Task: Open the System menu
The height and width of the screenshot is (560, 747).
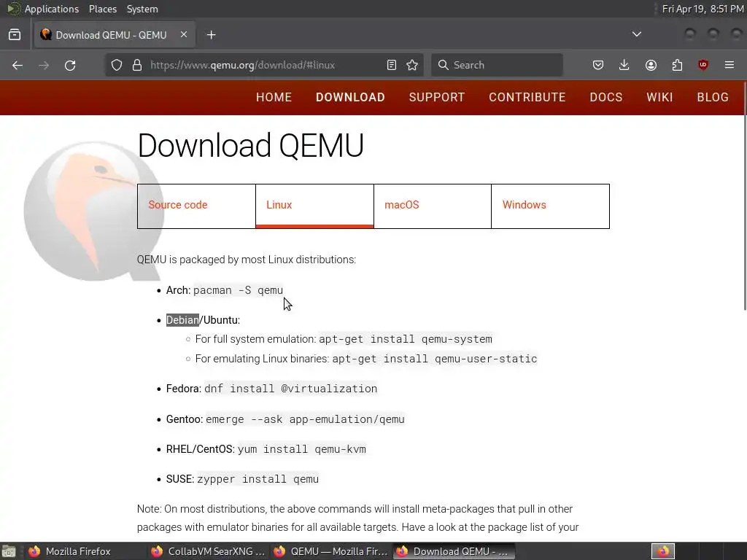Action: [142, 9]
